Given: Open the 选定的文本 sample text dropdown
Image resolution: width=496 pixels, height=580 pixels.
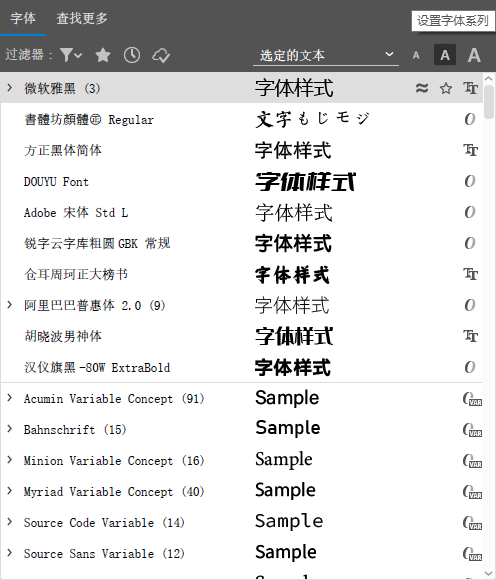Looking at the screenshot, I should click(x=326, y=55).
